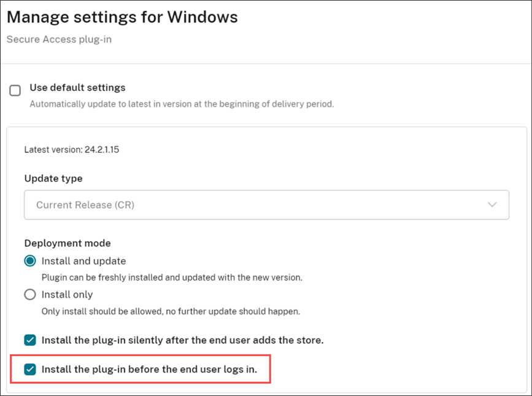The height and width of the screenshot is (396, 532).
Task: Choose the Install and update deployment mode
Action: (29, 260)
